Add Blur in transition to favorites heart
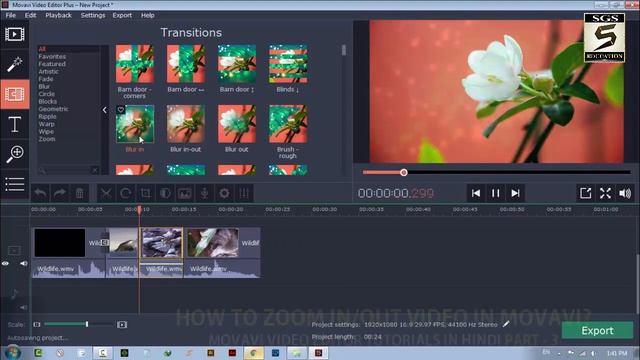The width and height of the screenshot is (640, 360). click(121, 109)
